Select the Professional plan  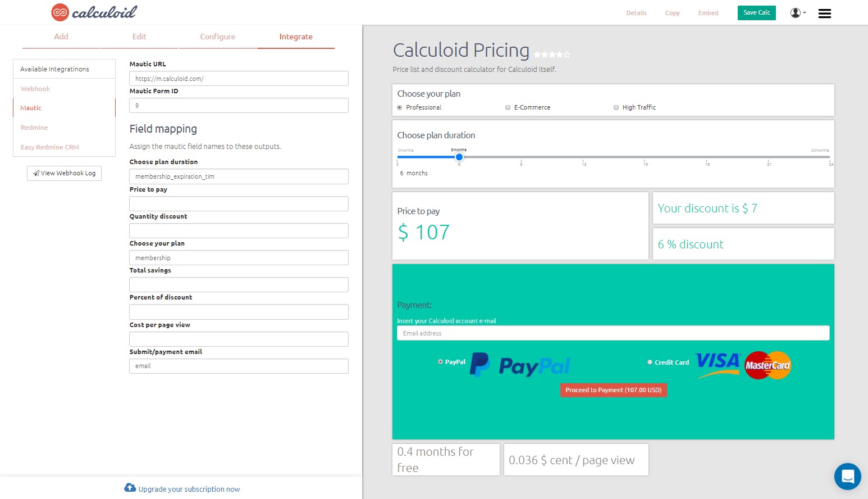[x=400, y=107]
